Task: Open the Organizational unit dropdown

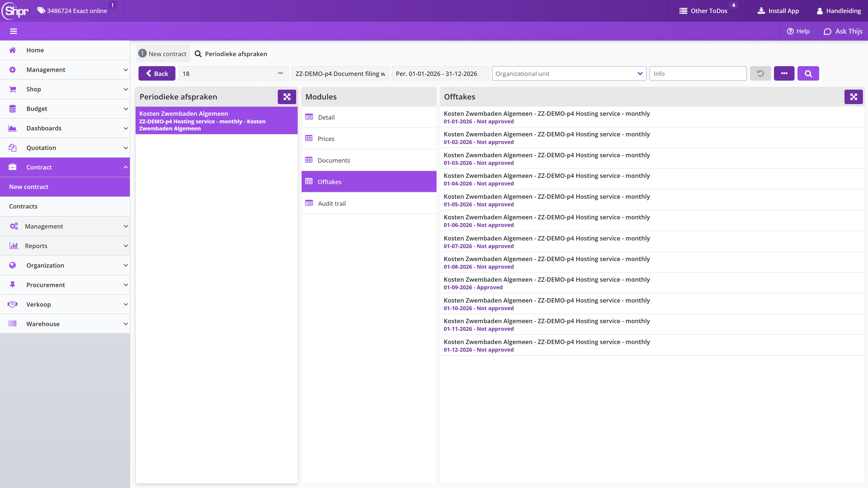Action: point(569,73)
